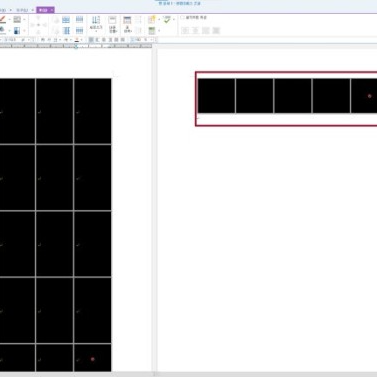Click the green table icon below the yellow one
Viewport: 377px width, 377px height.
coord(152,31)
